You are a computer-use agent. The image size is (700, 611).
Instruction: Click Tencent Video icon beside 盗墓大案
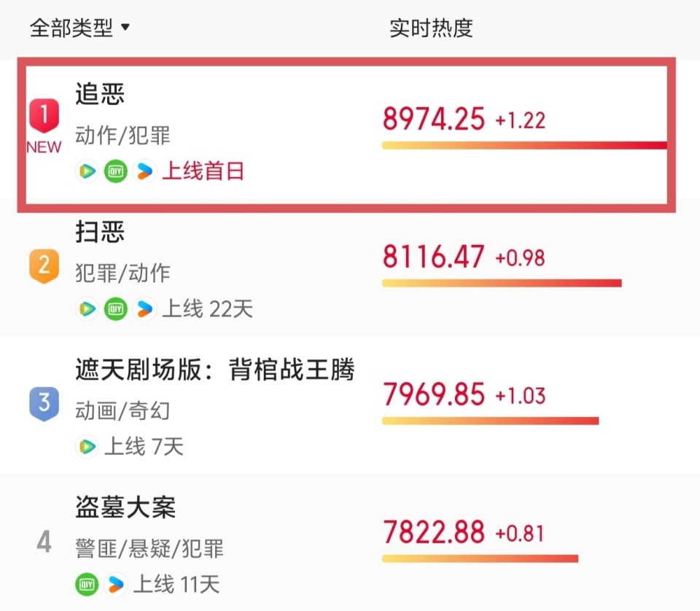[116, 584]
